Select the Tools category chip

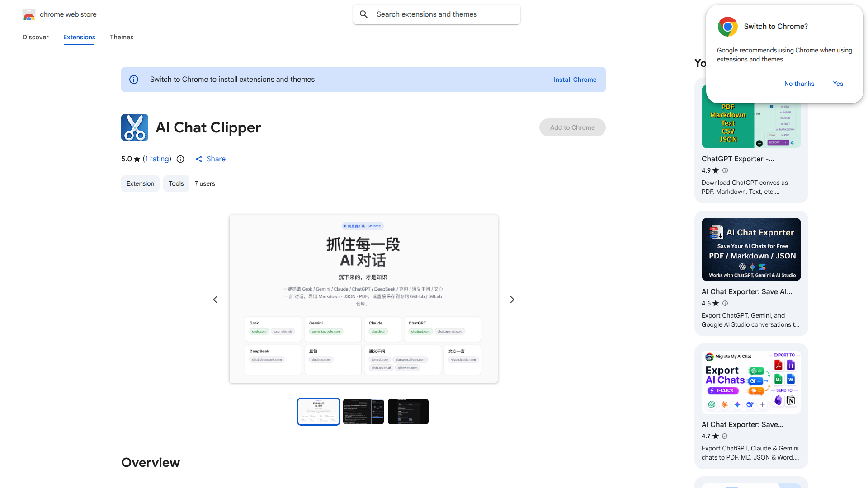pos(176,183)
